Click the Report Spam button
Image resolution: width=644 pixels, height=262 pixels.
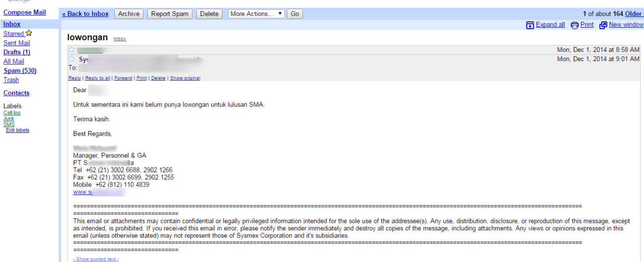[x=170, y=14]
